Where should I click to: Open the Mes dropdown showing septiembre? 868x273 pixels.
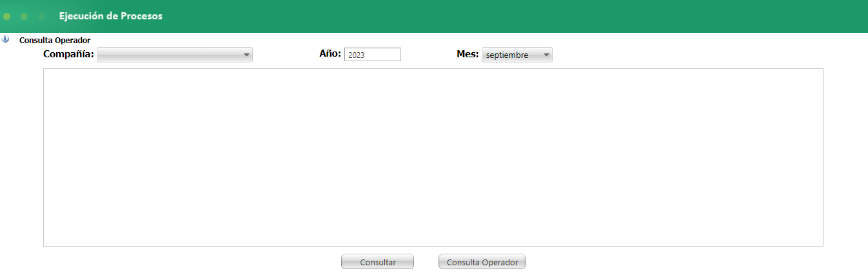tap(517, 55)
